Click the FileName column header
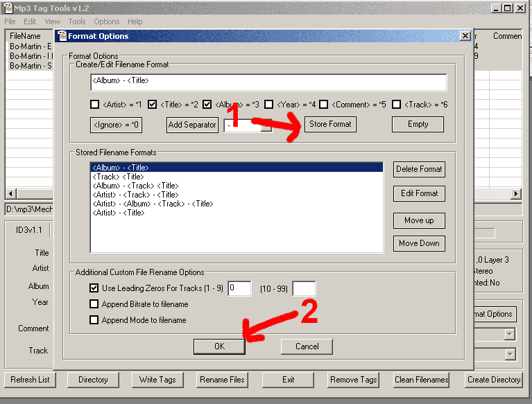This screenshot has height=404, width=532. (x=29, y=35)
